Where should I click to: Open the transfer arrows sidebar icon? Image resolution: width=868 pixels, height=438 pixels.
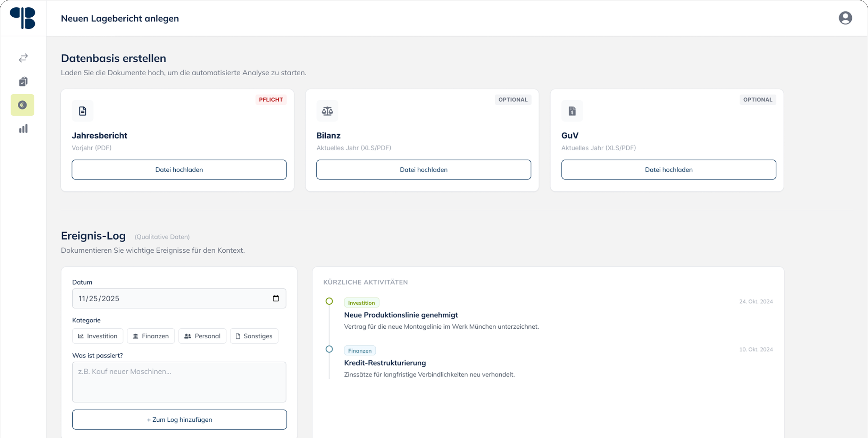[x=23, y=58]
